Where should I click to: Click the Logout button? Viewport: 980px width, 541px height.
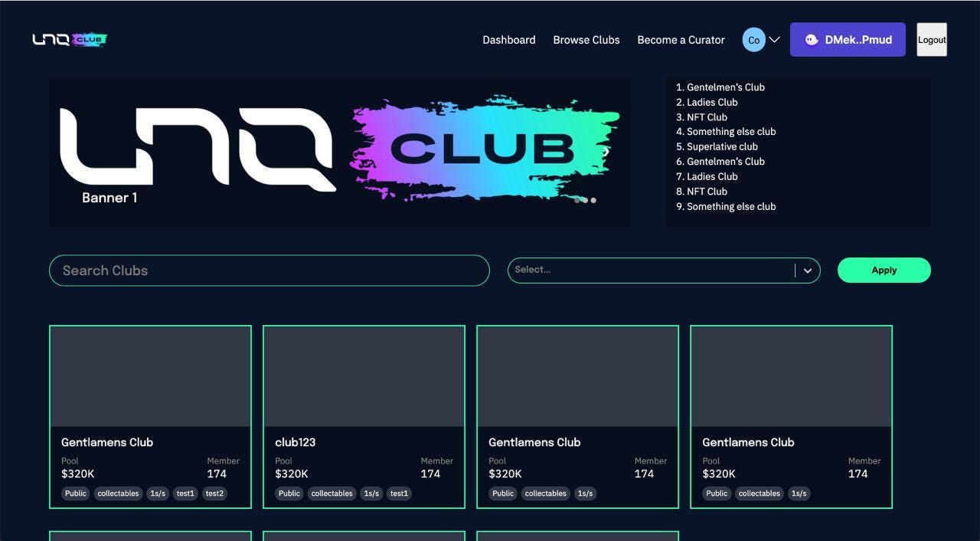click(932, 40)
